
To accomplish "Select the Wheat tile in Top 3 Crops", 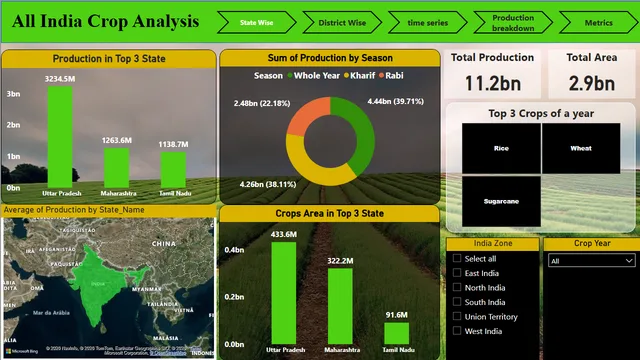I will 581,148.
